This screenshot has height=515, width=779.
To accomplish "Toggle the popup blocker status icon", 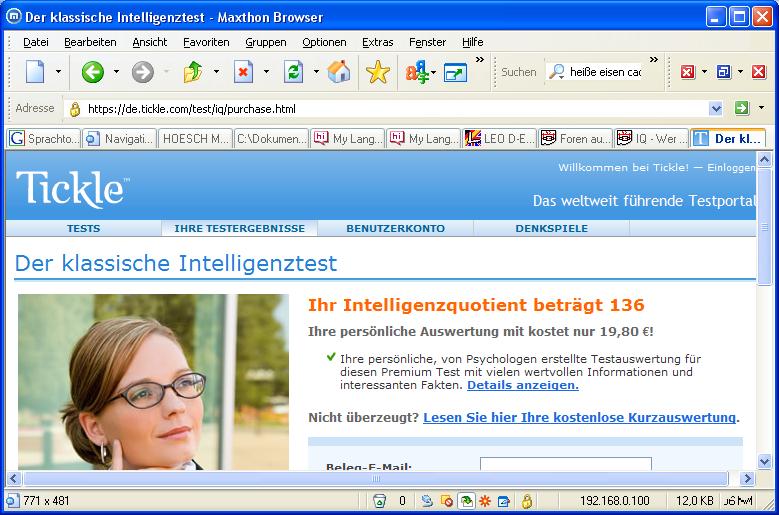I will pos(447,501).
